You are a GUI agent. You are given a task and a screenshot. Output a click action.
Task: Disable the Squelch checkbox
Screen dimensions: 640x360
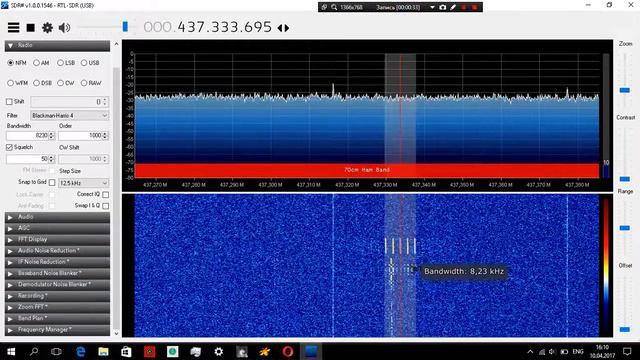9,147
